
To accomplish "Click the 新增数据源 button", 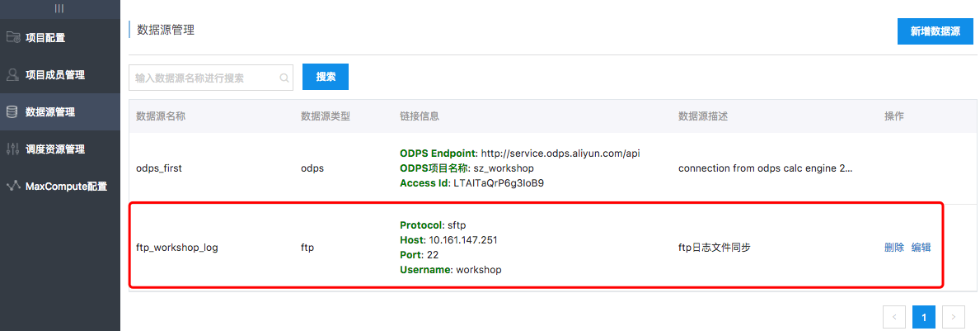I will (x=935, y=31).
